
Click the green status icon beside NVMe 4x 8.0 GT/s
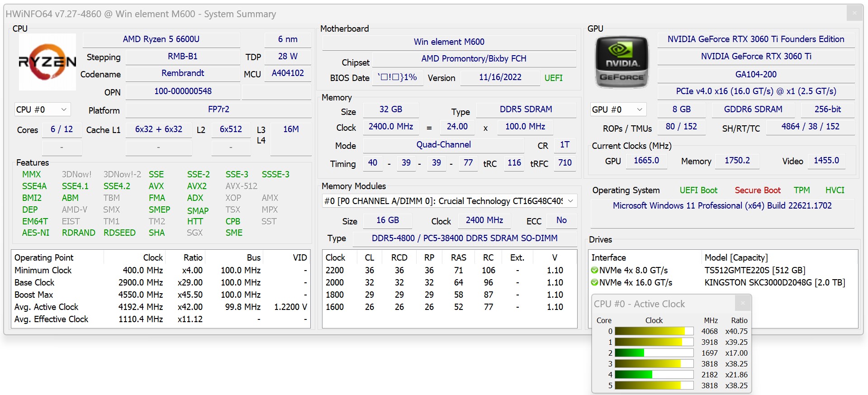(594, 270)
